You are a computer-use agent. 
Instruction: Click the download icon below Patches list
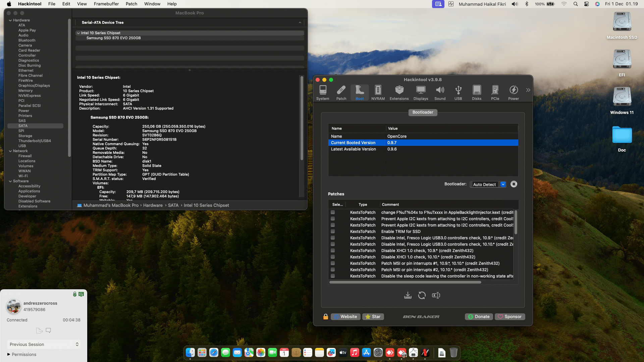(x=408, y=295)
